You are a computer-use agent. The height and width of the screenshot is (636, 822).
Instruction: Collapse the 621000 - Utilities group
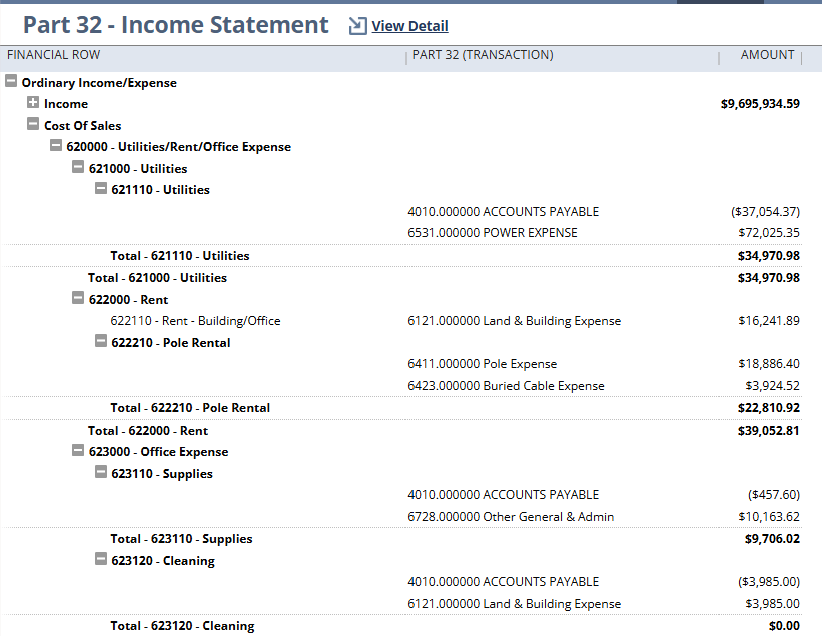(x=78, y=167)
